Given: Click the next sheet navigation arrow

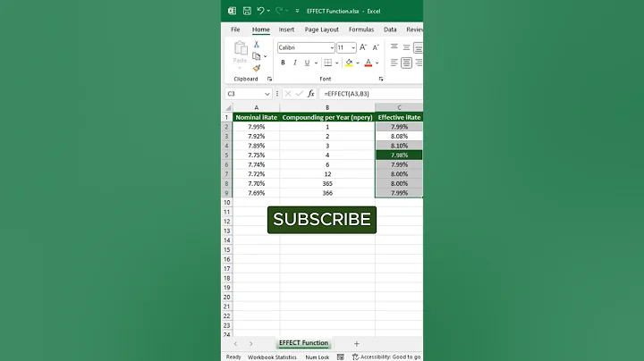Looking at the screenshot, I should coord(251,344).
